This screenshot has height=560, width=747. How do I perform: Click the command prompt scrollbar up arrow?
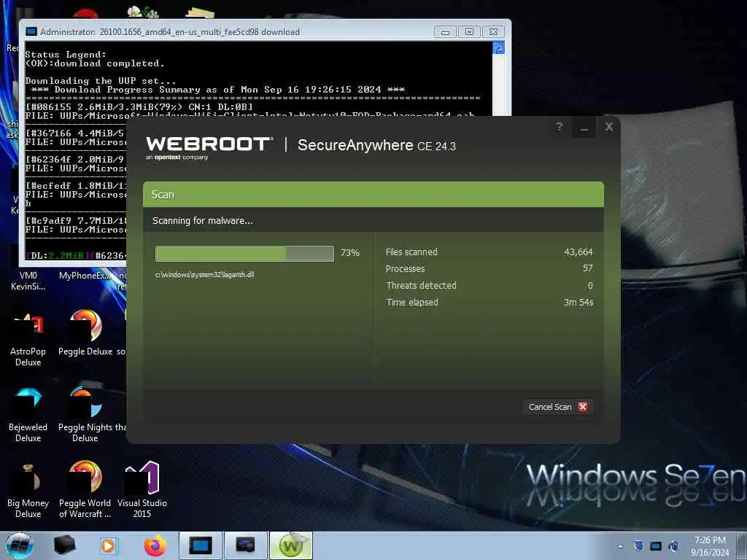pyautogui.click(x=499, y=48)
